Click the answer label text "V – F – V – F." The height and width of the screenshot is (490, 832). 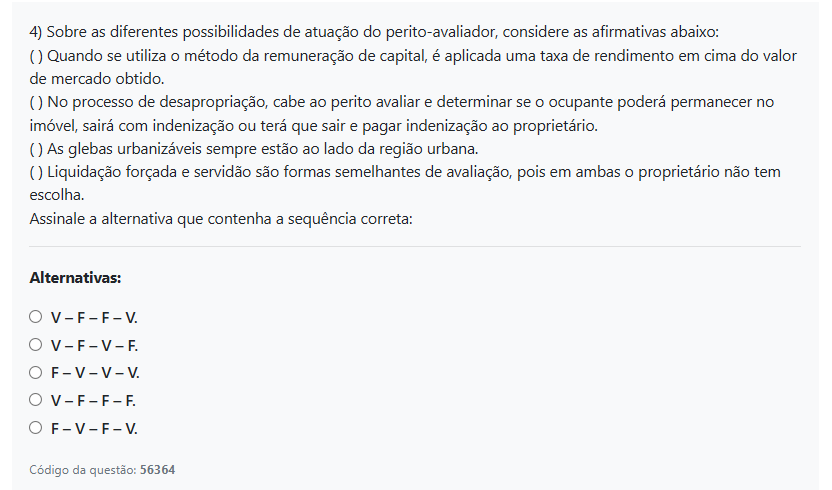(x=94, y=346)
